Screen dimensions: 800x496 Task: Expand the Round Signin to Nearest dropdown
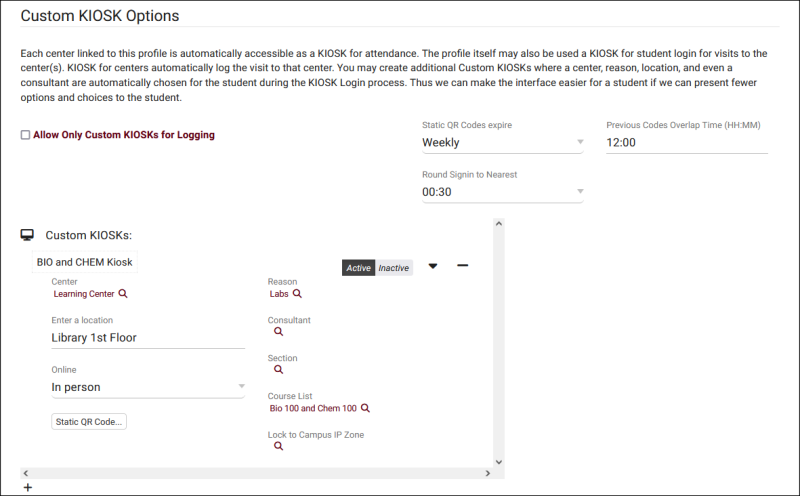coord(502,192)
